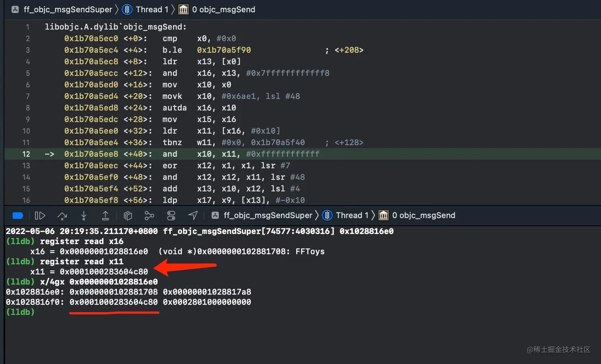The image size is (601, 364).
Task: Open Thread 1 in top jump bar
Action: [152, 10]
